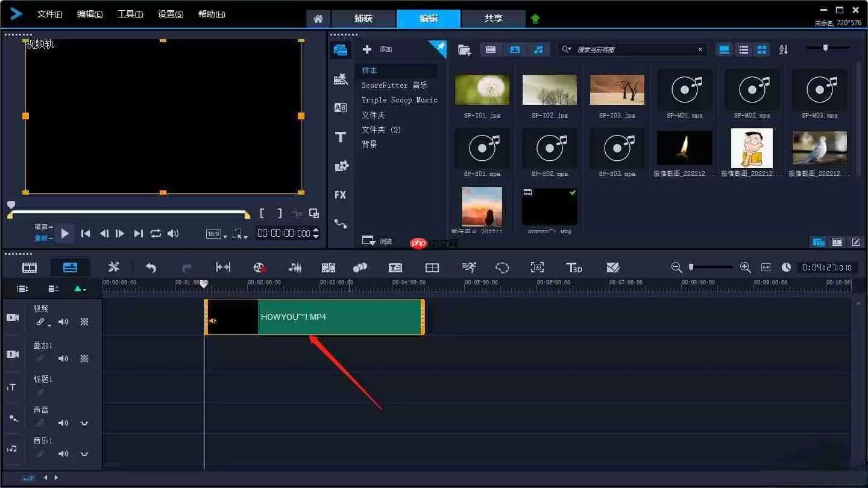868x488 pixels.
Task: Open the FX filter library
Action: click(x=341, y=195)
